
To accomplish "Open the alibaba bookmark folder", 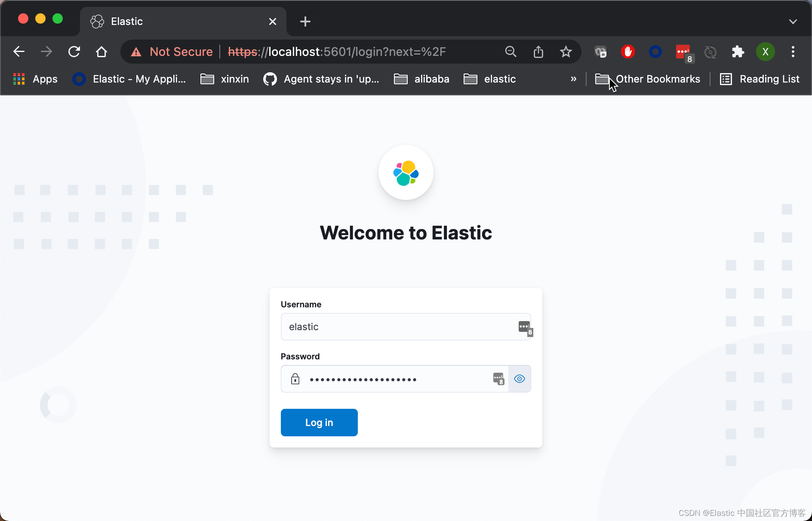I will click(421, 79).
